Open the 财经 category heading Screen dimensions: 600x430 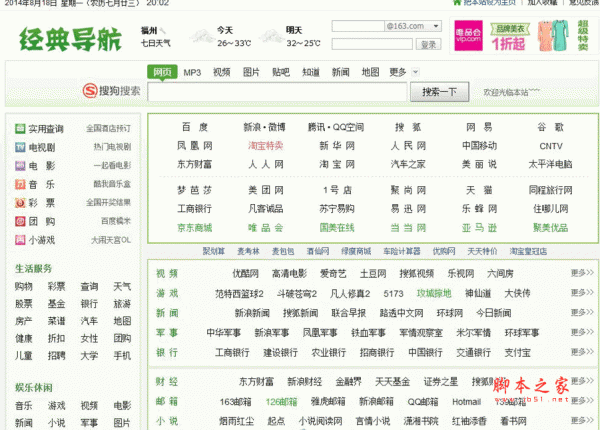click(167, 382)
